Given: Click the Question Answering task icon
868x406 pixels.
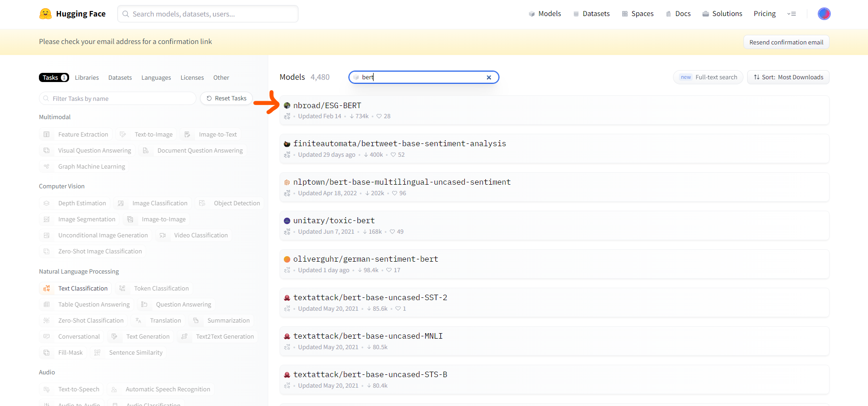Looking at the screenshot, I should point(144,304).
